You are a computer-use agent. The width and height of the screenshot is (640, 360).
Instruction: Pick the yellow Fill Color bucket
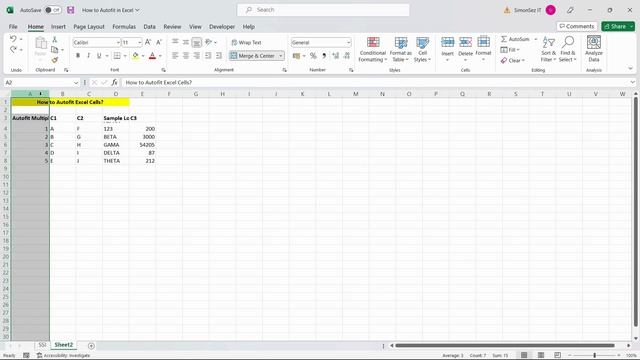[136, 56]
